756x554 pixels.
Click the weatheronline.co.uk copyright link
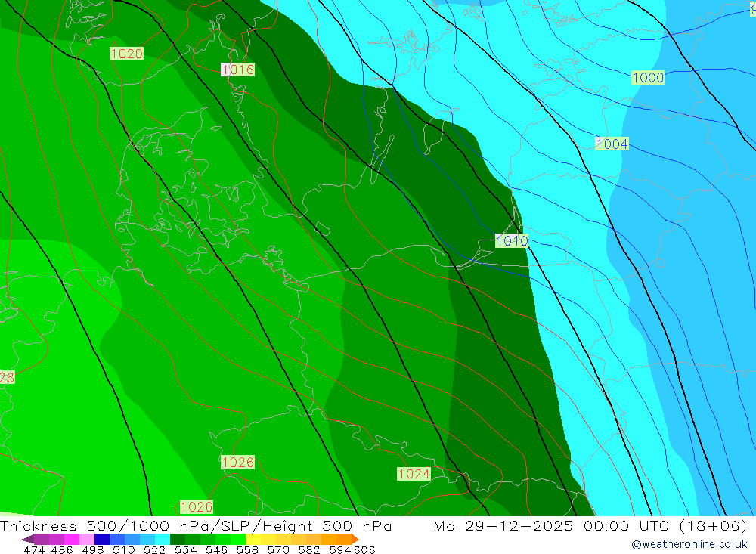(x=689, y=544)
